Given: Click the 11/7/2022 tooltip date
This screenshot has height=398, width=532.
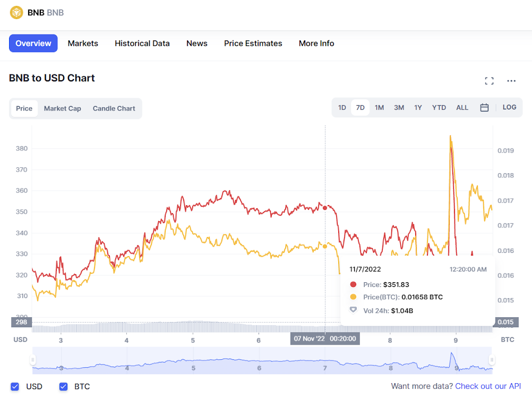Looking at the screenshot, I should [365, 269].
